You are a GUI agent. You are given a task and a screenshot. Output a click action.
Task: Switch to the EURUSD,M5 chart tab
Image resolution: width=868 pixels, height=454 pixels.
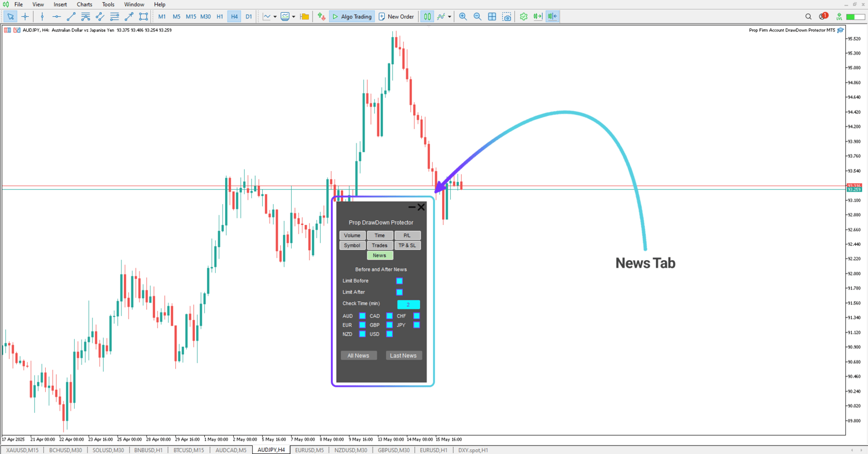click(309, 450)
